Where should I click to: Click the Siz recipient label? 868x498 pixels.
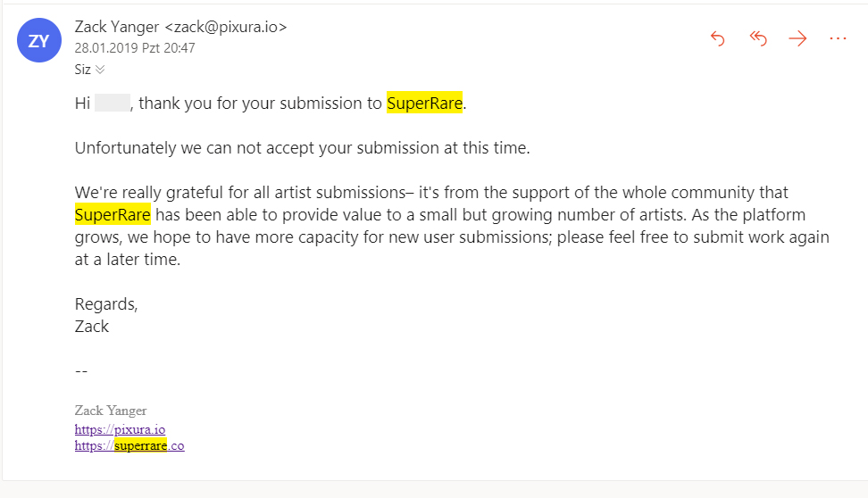[x=82, y=70]
